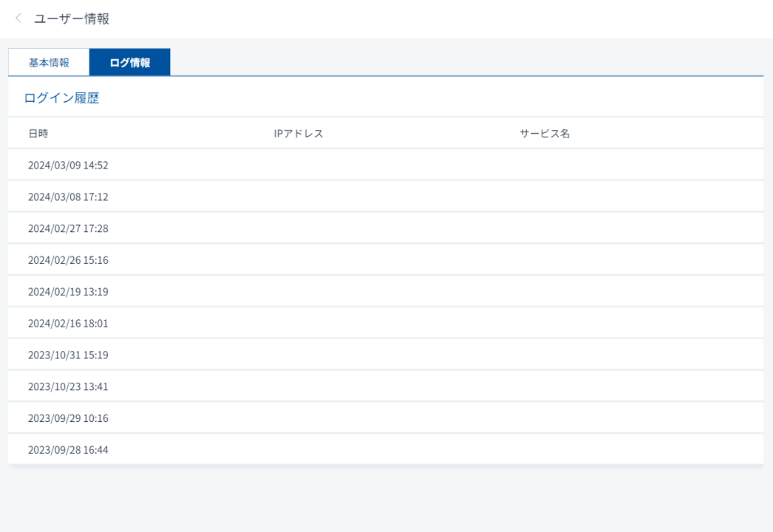773x532 pixels.
Task: Click the 2023/10/31 15:19 date text
Action: pyautogui.click(x=68, y=355)
